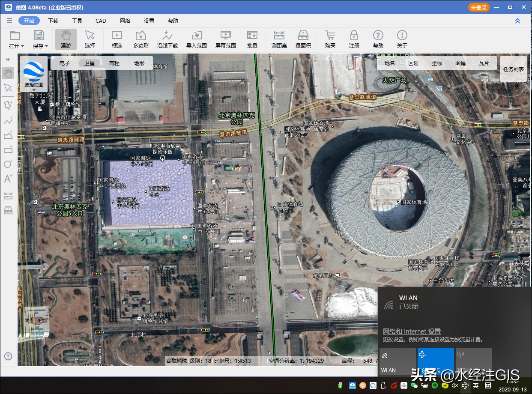This screenshot has width=532, height=394.
Task: Open the 下载 menu tab
Action: (x=53, y=21)
